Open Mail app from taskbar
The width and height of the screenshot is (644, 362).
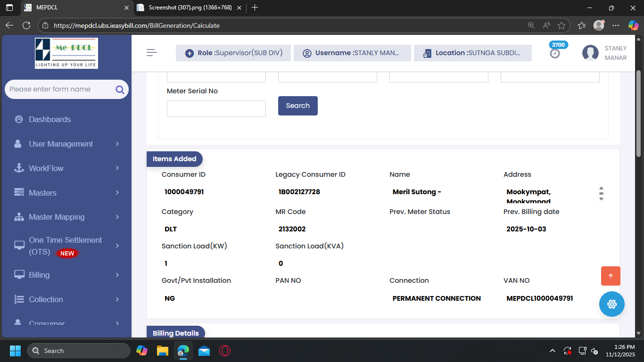[x=204, y=351]
